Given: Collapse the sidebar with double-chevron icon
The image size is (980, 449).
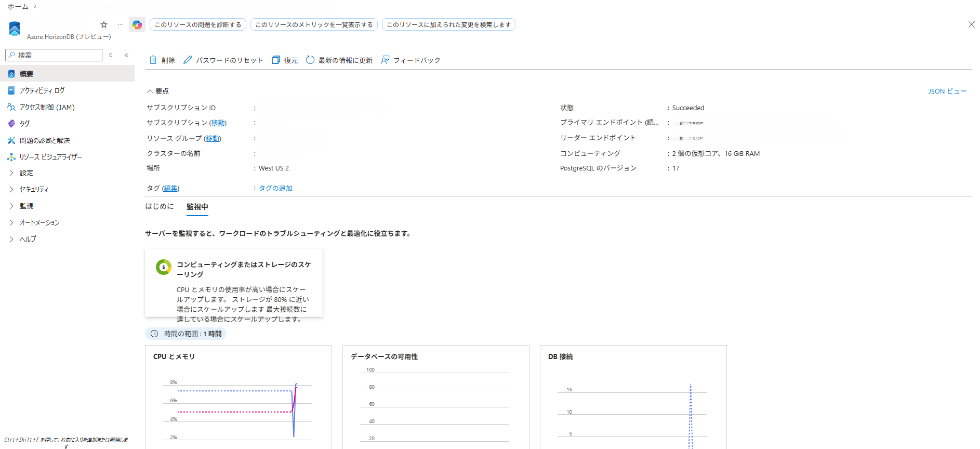Looking at the screenshot, I should [126, 55].
